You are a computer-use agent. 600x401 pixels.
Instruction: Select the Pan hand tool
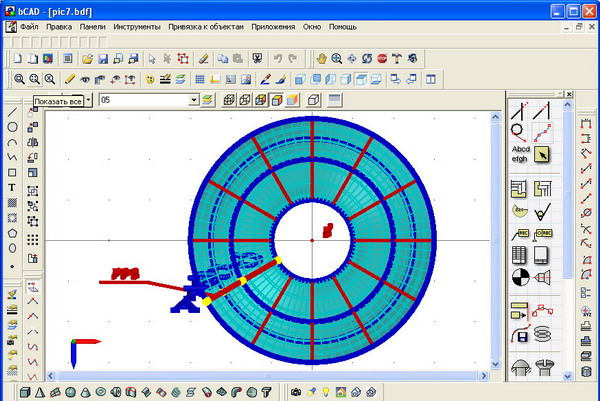click(x=320, y=58)
